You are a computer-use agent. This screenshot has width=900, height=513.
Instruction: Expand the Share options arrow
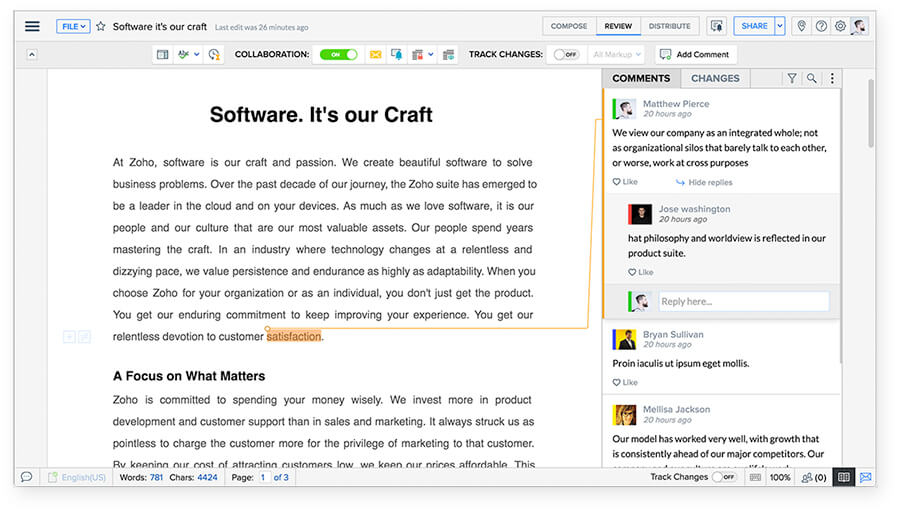(x=780, y=27)
